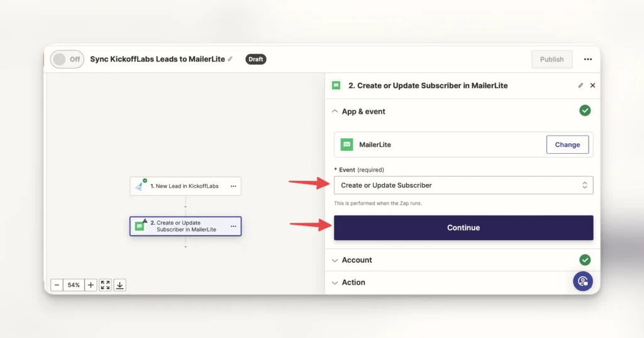Click the 54% zoom level value
This screenshot has height=338, width=644.
74,285
